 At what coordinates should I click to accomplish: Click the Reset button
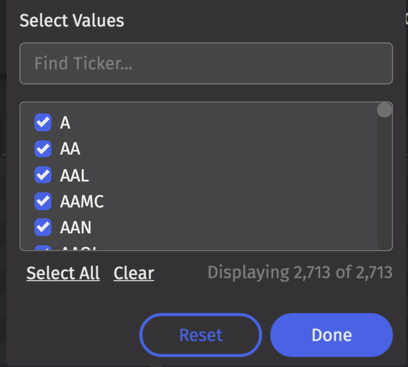tap(201, 335)
